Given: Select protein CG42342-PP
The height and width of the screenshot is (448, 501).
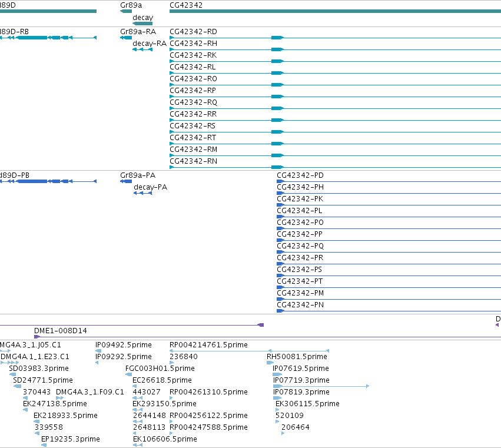Looking at the screenshot, I should [x=300, y=234].
